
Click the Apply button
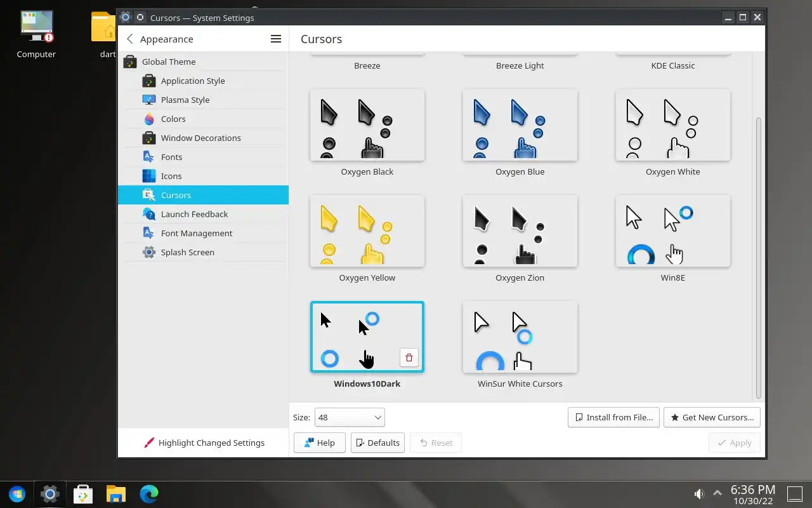point(734,443)
